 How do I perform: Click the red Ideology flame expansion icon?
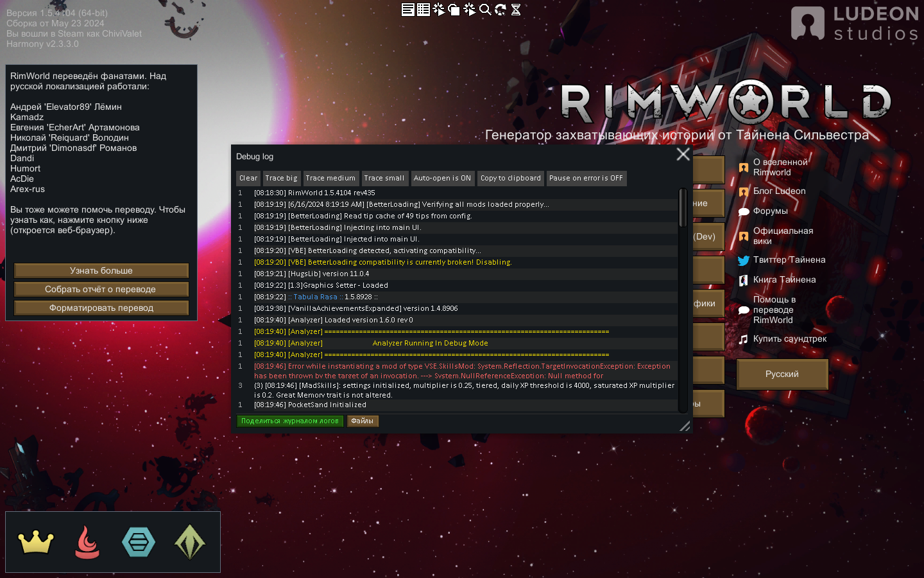(87, 542)
